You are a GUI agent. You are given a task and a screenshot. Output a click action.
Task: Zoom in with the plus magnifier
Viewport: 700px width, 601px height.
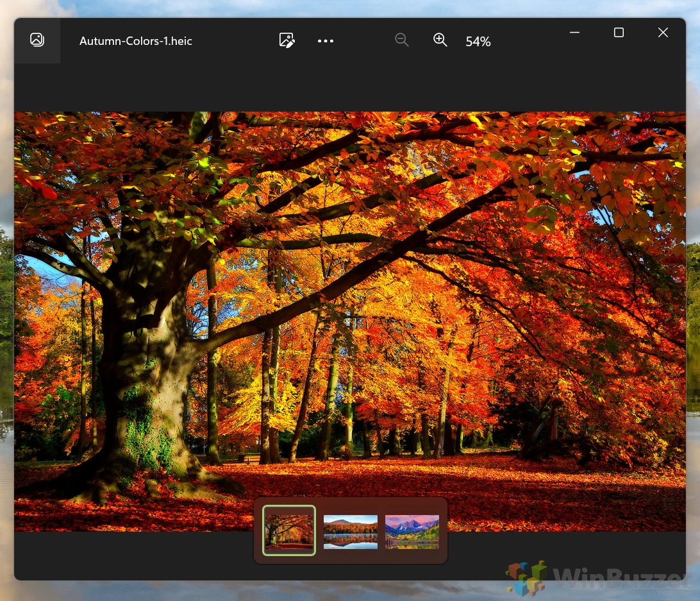440,40
